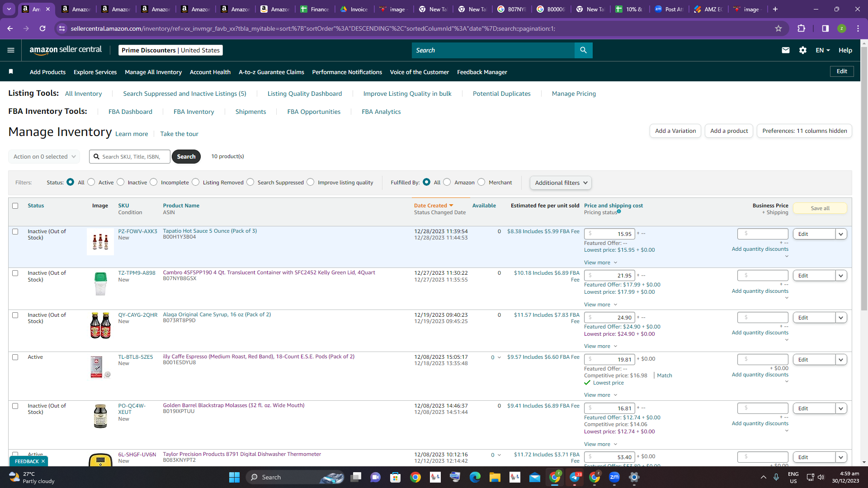Open File Explorer from the taskbar
The image size is (868, 488).
point(495,477)
